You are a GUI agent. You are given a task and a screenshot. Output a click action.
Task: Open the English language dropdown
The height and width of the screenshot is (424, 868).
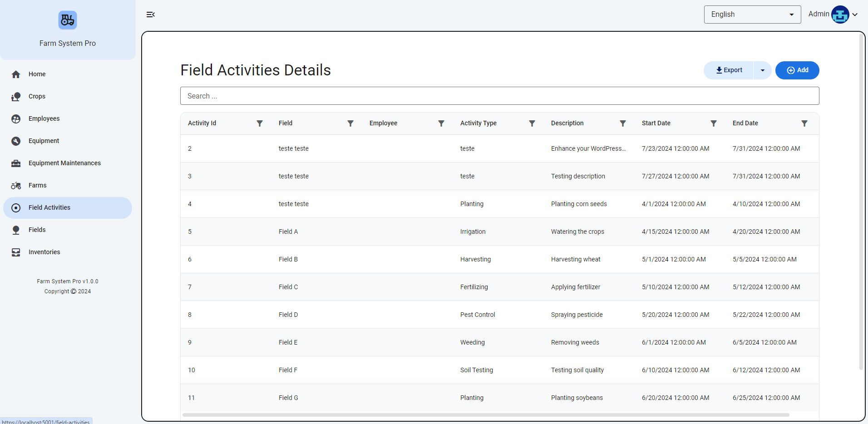click(x=752, y=15)
